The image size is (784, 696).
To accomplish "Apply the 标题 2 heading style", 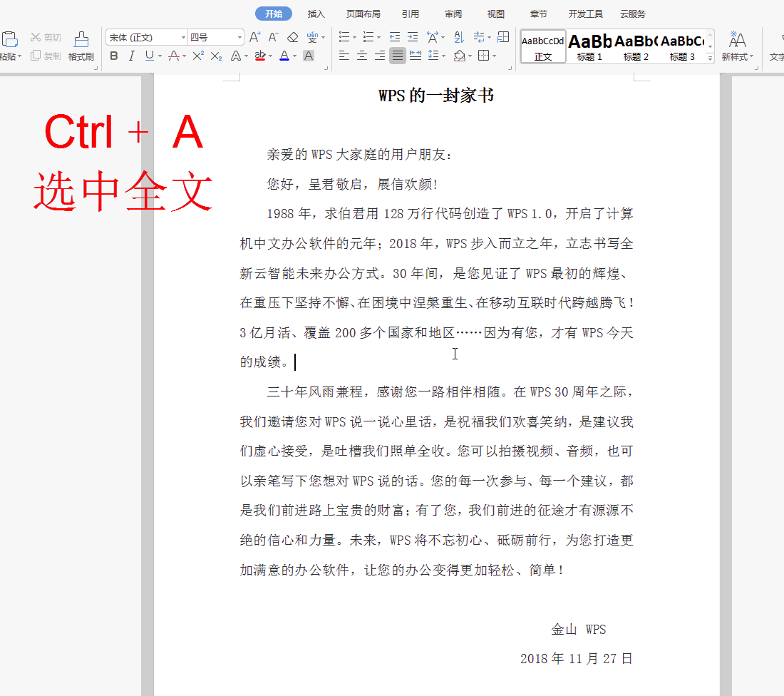I will (636, 46).
